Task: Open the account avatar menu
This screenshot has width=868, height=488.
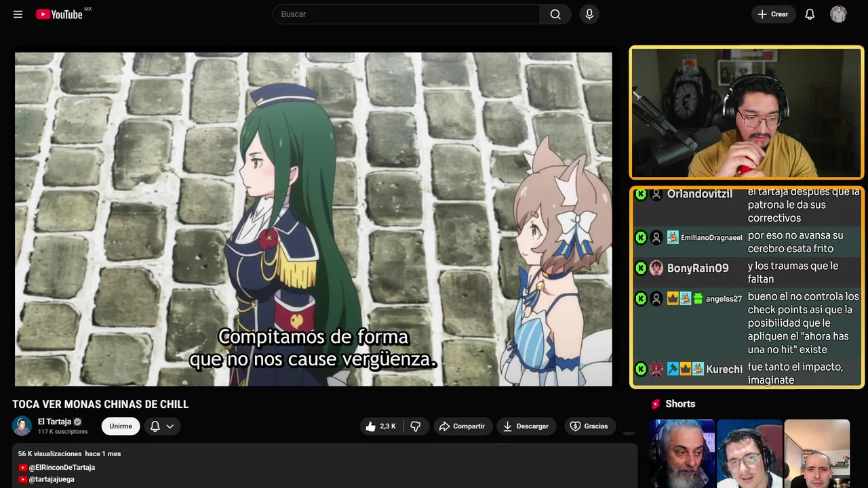Action: [x=838, y=14]
